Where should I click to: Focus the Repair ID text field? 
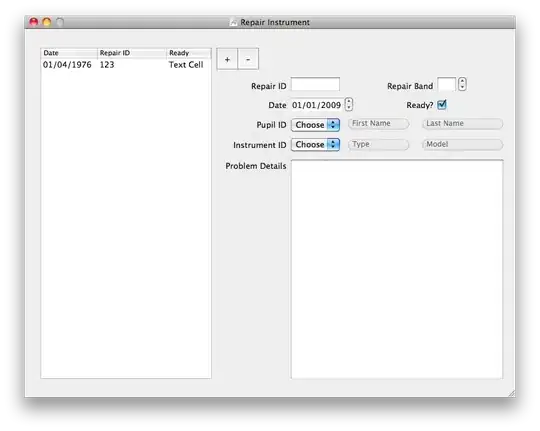click(x=315, y=85)
